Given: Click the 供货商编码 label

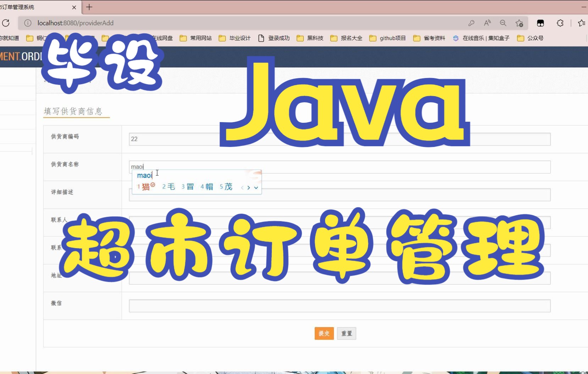Looking at the screenshot, I should pyautogui.click(x=65, y=137).
